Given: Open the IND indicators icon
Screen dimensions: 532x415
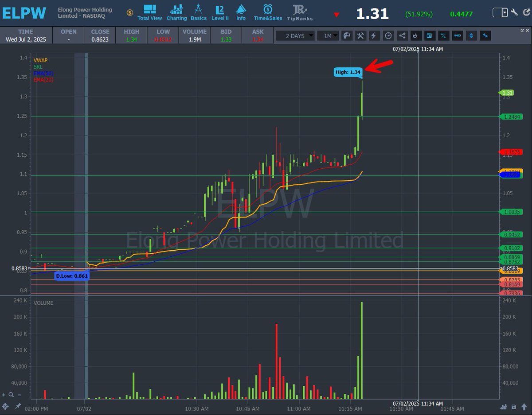Looking at the screenshot, I should [457, 35].
